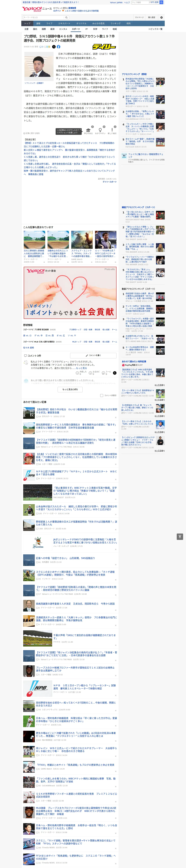Image resolution: width=186 pixels, height=868 pixels.
Task: Click もっと見る in first comment
Action: coord(81,368)
